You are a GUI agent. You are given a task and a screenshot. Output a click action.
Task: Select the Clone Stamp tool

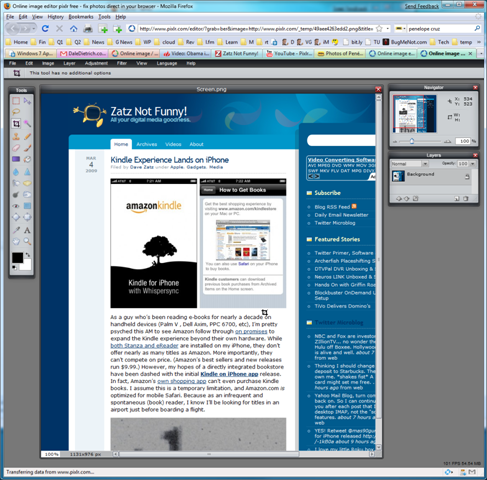tap(16, 136)
